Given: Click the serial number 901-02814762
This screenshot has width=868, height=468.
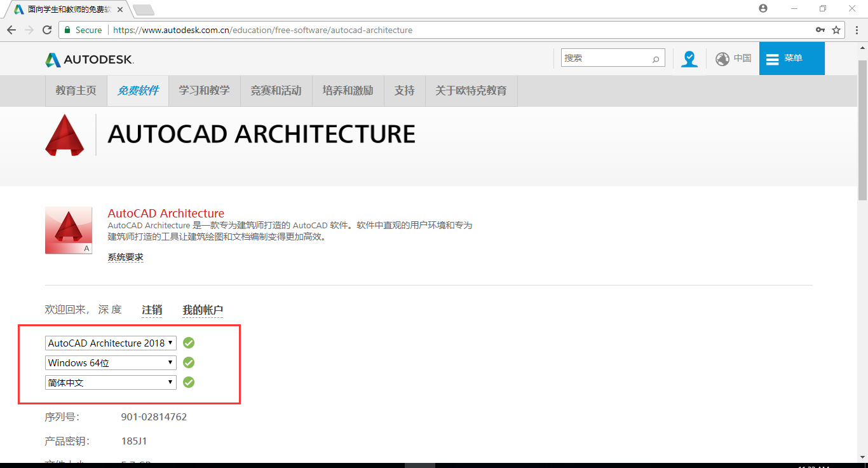Looking at the screenshot, I should (154, 417).
